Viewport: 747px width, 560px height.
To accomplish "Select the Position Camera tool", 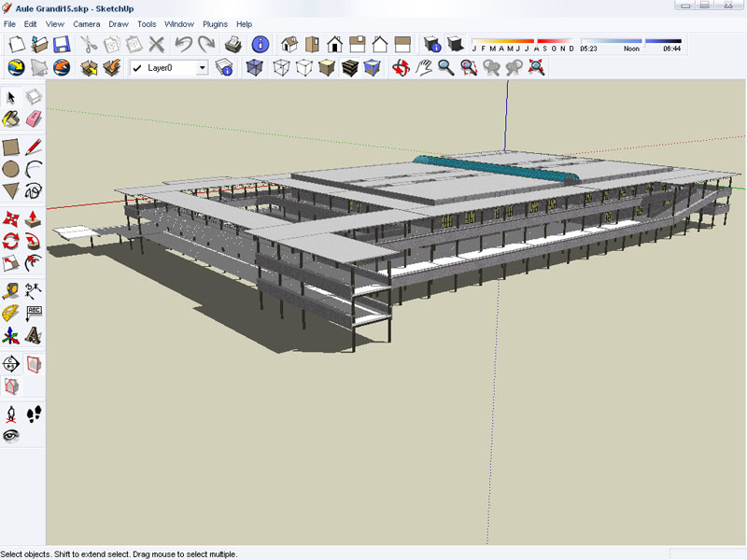I will point(11,414).
